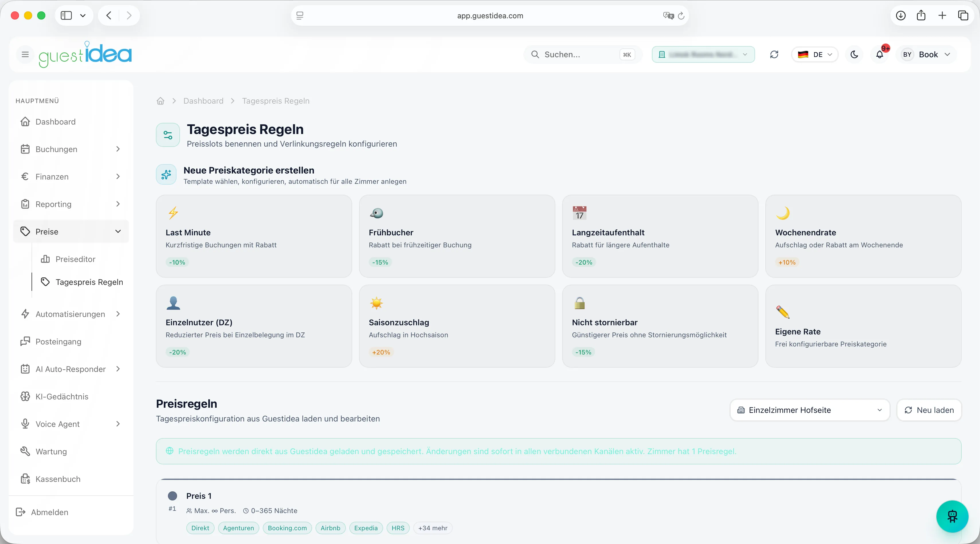980x544 pixels.
Task: Select the Frühbucher bird template
Action: [457, 236]
